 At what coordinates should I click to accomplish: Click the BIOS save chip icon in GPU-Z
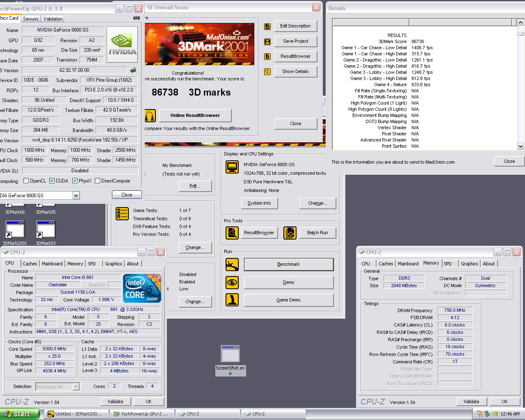(x=133, y=70)
